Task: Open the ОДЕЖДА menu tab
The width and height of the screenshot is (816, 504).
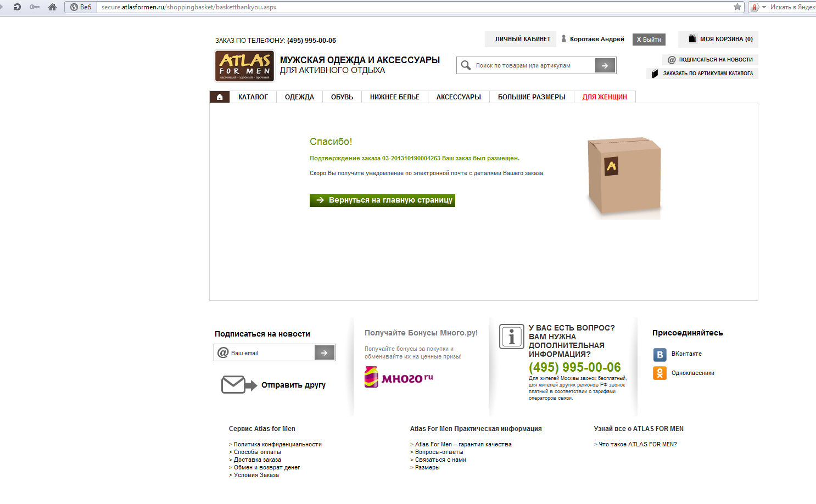Action: [x=299, y=97]
